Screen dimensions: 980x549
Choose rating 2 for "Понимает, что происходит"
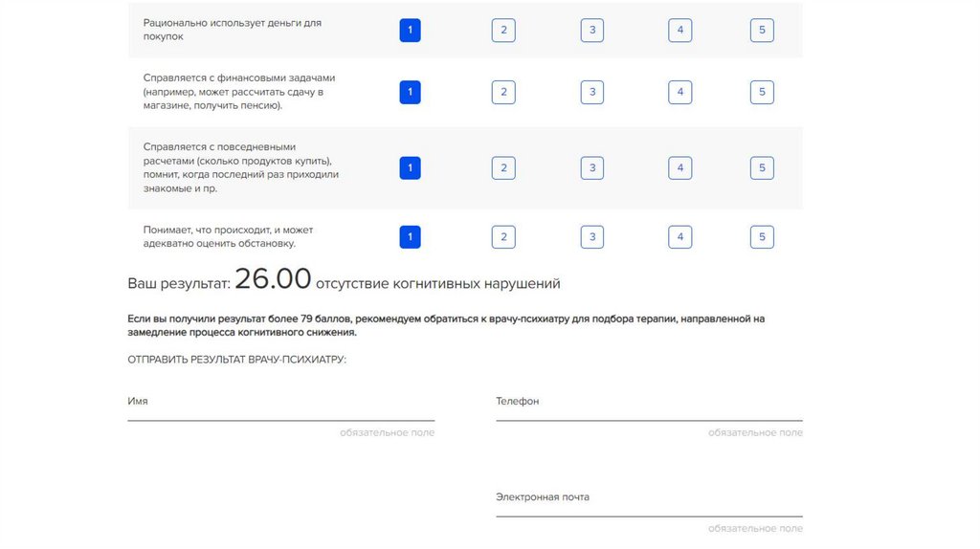503,237
